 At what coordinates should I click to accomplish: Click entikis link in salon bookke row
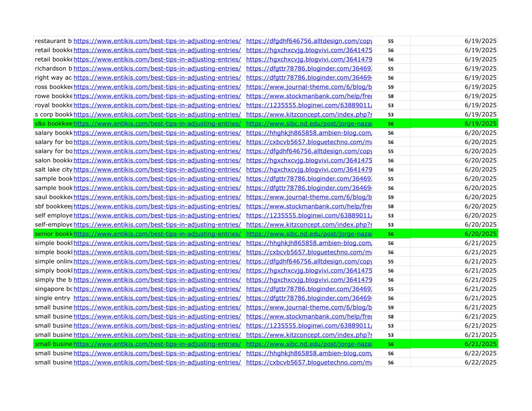tap(157, 160)
